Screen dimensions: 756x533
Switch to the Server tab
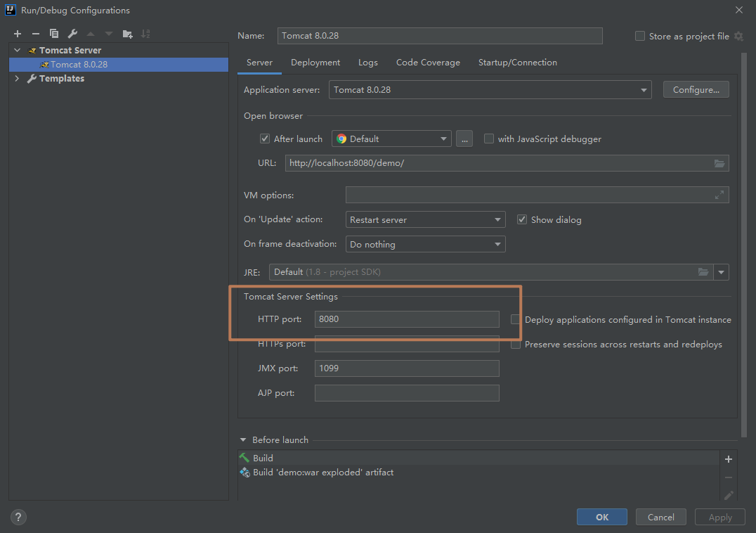click(x=259, y=62)
